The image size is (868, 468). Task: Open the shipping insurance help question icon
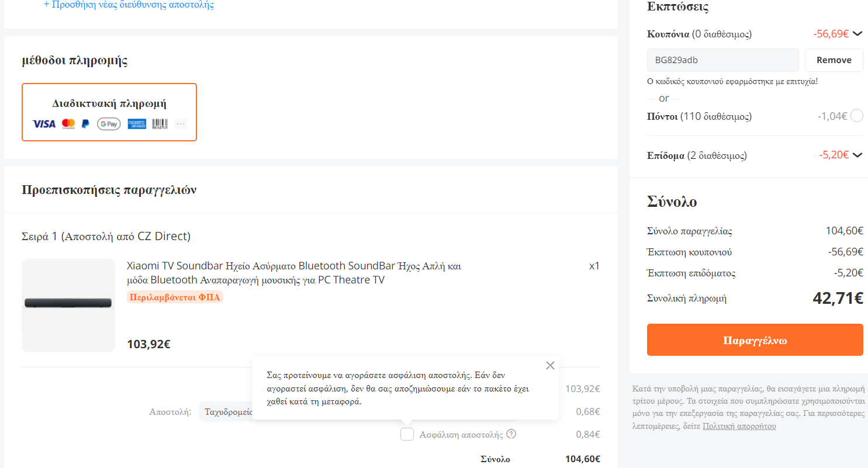click(511, 434)
